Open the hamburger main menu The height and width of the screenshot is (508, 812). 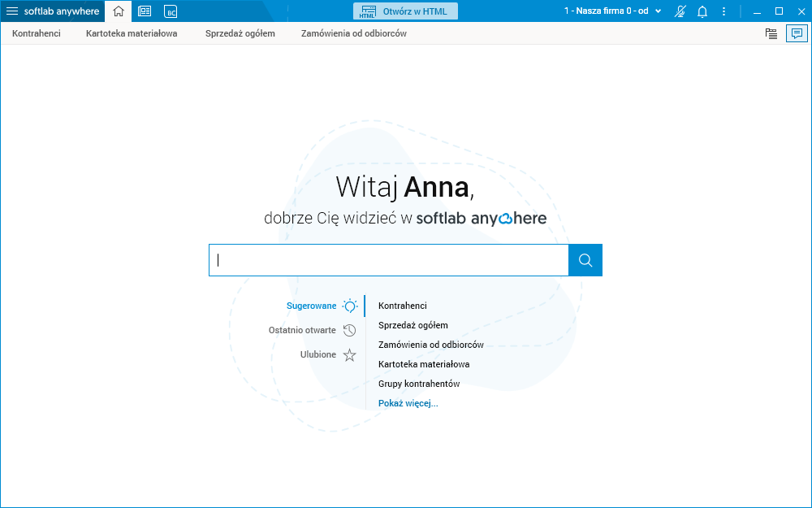click(x=12, y=11)
